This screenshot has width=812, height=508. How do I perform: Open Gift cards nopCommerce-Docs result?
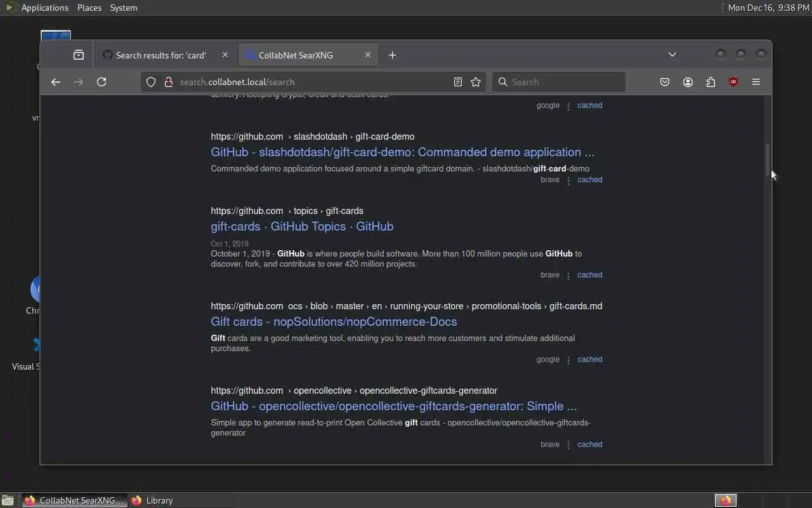point(334,322)
